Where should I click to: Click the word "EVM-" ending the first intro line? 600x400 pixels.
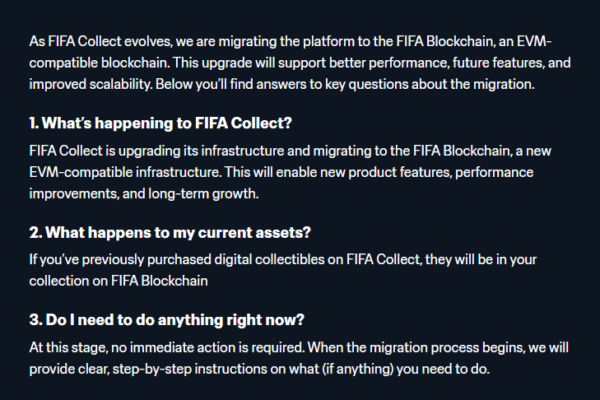tap(534, 41)
